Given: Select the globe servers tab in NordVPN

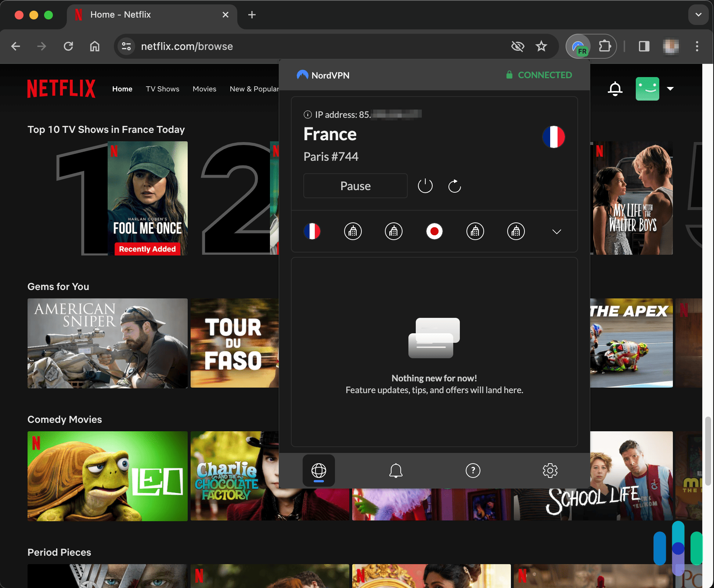Looking at the screenshot, I should tap(318, 471).
